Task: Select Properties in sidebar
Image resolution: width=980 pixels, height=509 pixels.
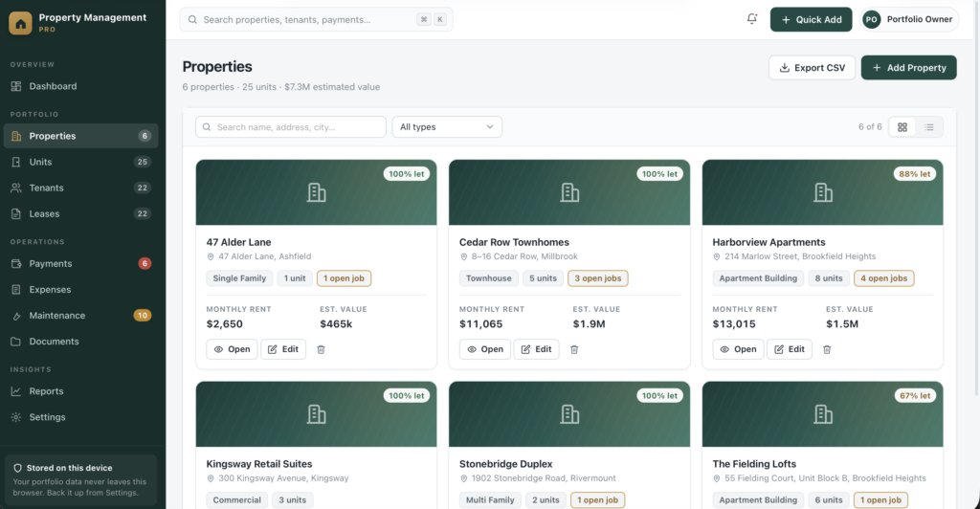Action: click(80, 136)
